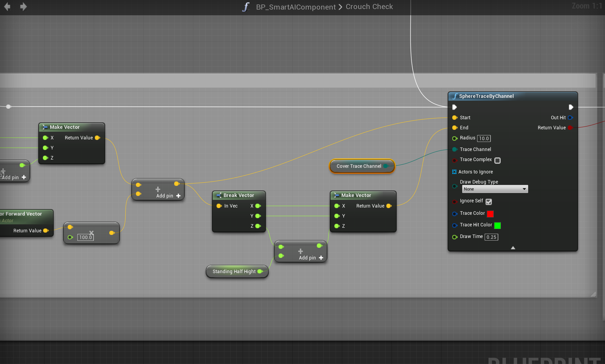
Task: Collapse the SphereTraceByChannel advanced pins arrow
Action: 513,248
